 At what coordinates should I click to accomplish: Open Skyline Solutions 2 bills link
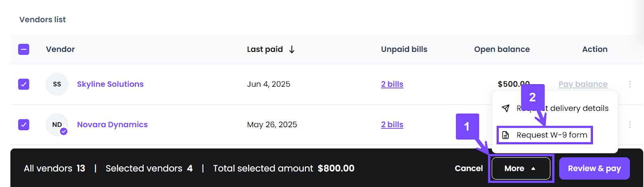tap(392, 84)
